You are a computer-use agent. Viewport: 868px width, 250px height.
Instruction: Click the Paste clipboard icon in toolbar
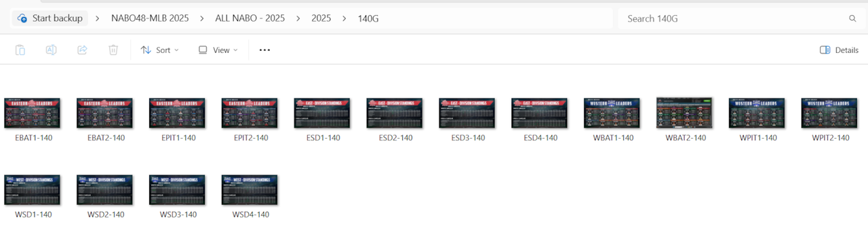coord(20,50)
